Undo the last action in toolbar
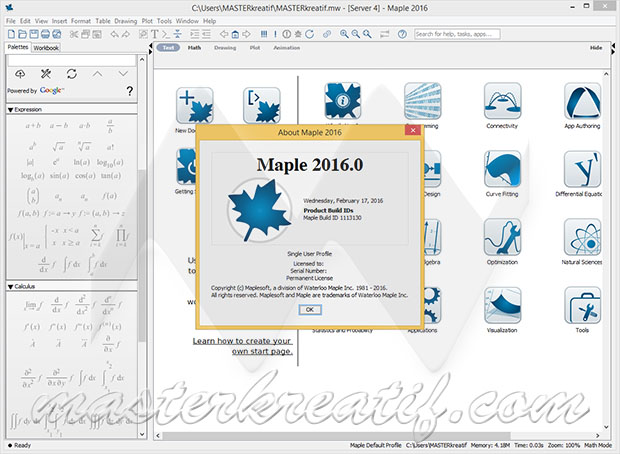The width and height of the screenshot is (620, 454). [x=115, y=34]
